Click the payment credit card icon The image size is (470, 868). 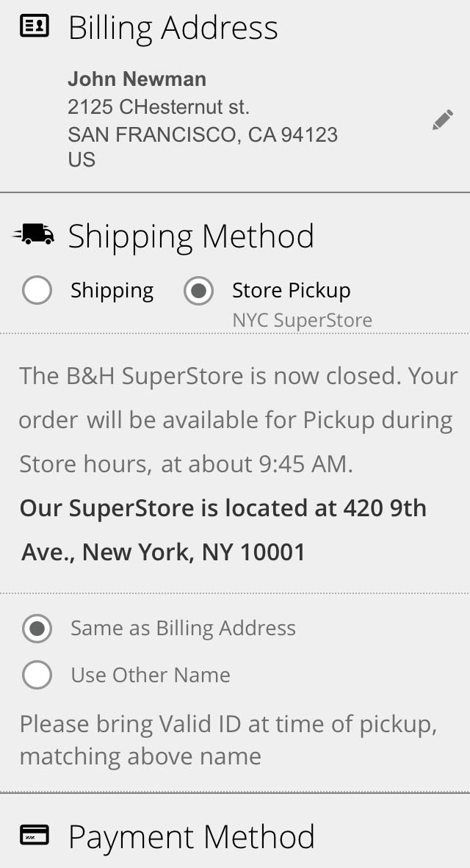[x=34, y=835]
